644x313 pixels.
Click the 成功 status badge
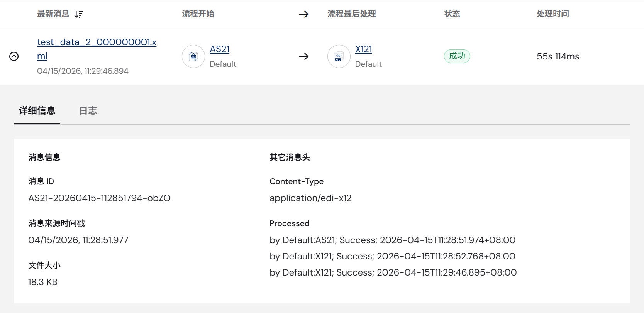(x=457, y=56)
